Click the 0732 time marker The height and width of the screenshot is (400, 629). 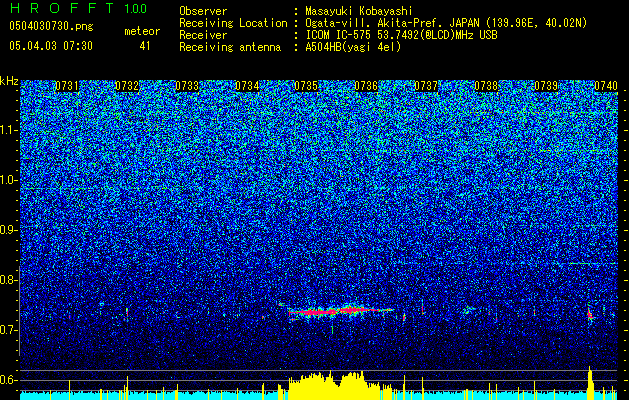pyautogui.click(x=127, y=86)
